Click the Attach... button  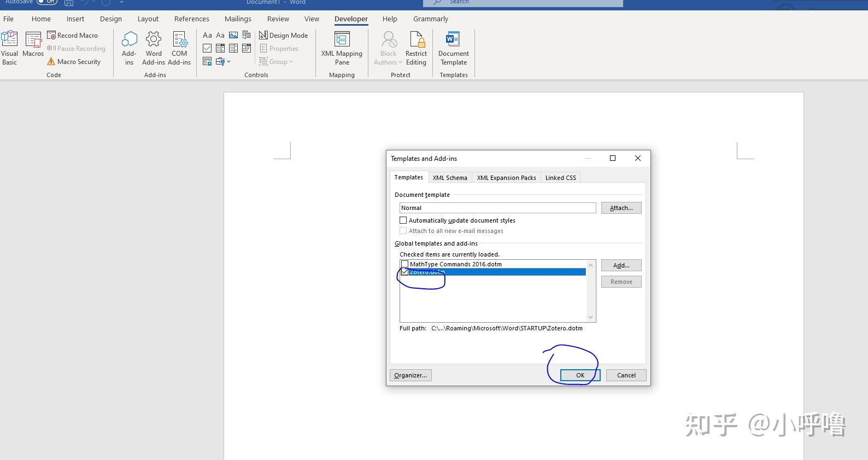pyautogui.click(x=621, y=208)
